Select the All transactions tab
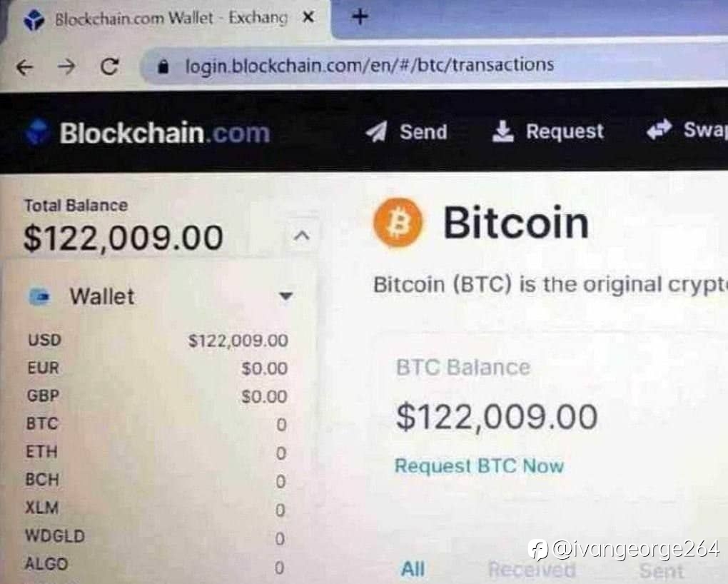 (x=413, y=569)
